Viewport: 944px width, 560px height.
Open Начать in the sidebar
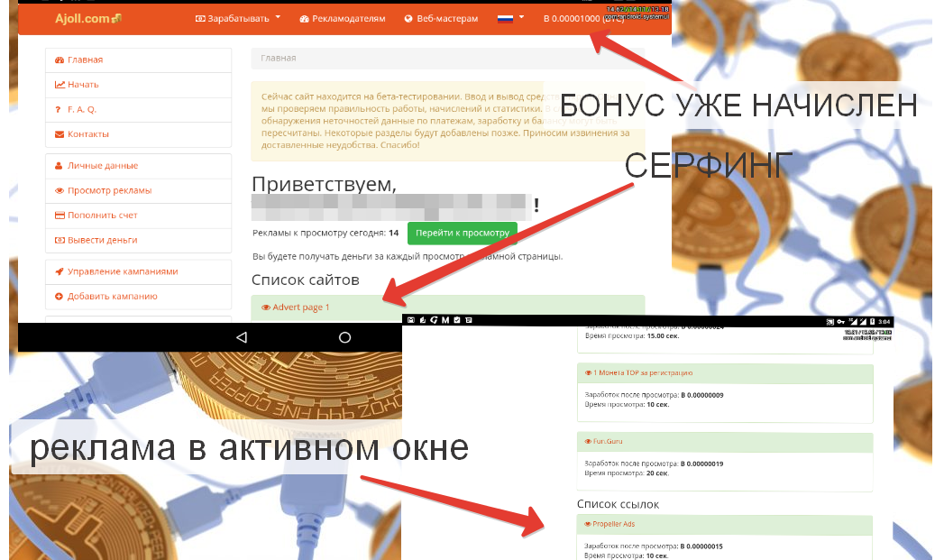click(139, 84)
